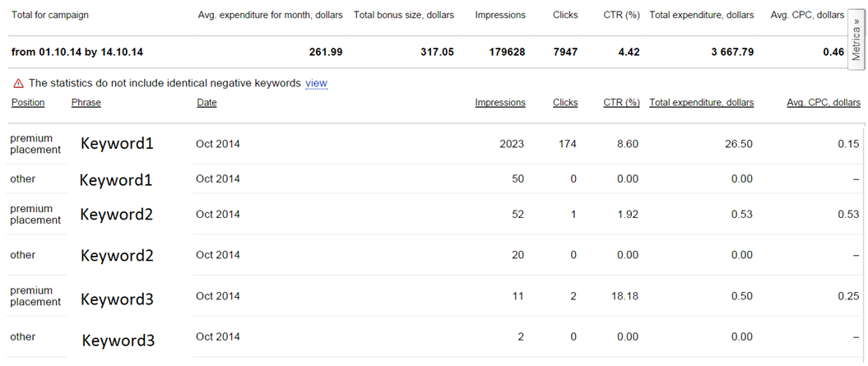The height and width of the screenshot is (366, 868).
Task: Click the 2023 impressions value cell
Action: tap(511, 144)
